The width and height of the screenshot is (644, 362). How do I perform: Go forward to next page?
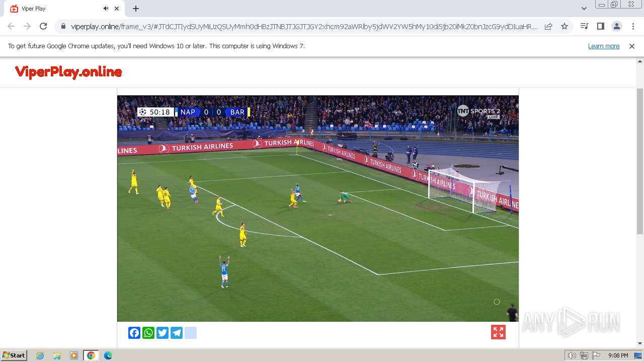tap(27, 26)
